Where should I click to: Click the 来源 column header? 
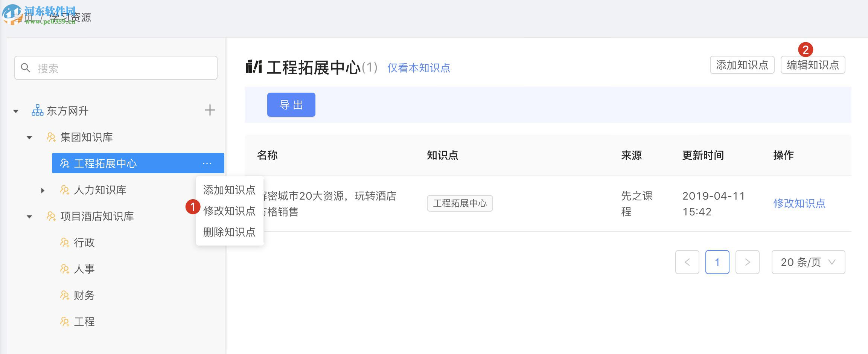[x=631, y=155]
